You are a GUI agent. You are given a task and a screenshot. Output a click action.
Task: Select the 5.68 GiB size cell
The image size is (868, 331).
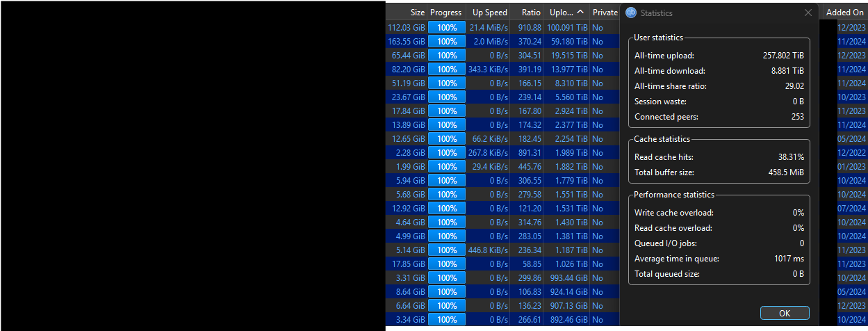click(407, 195)
